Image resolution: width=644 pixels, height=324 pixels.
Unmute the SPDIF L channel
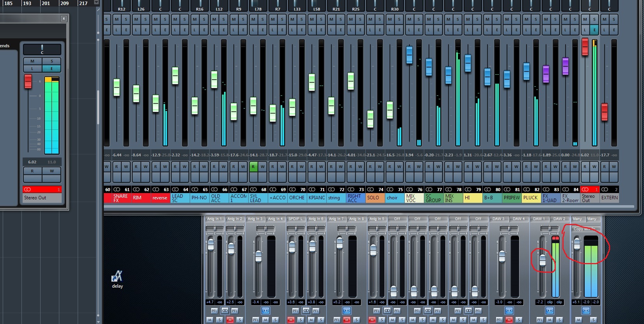coord(291,320)
